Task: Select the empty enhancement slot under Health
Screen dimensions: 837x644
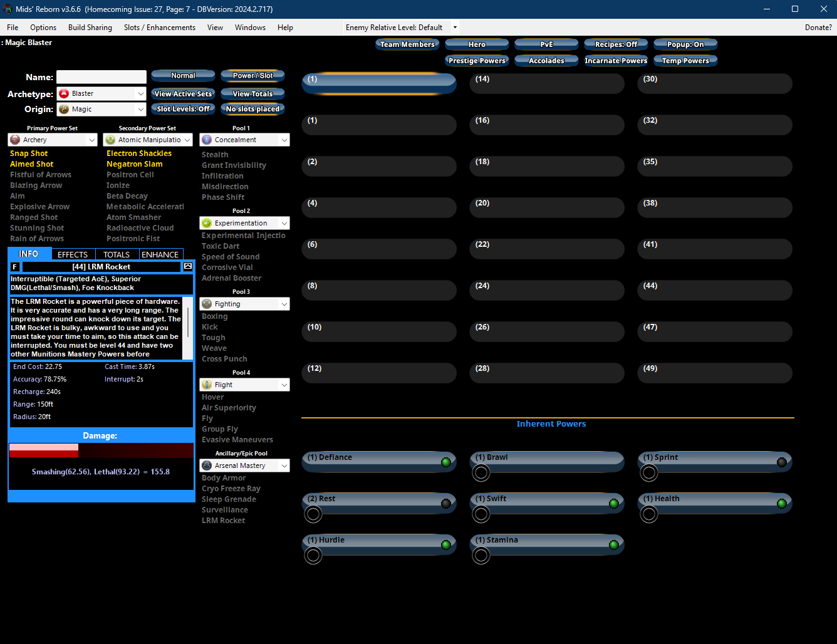Action: [649, 514]
